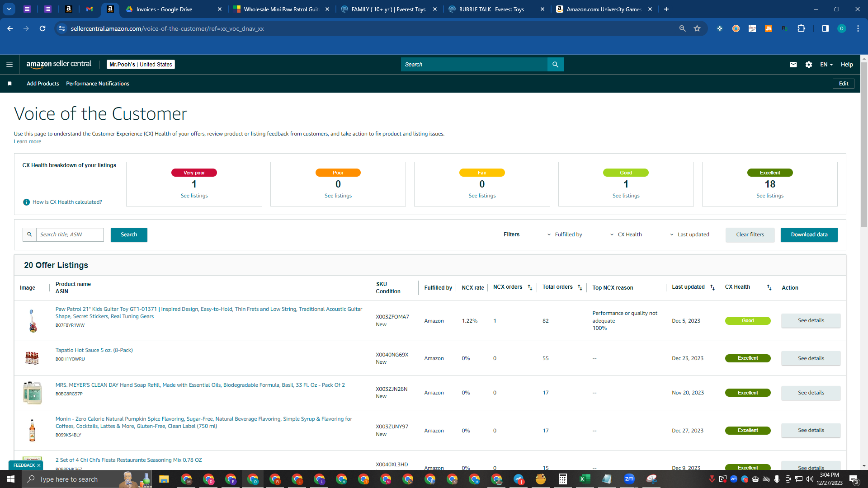Open Chrome tab search dropdown
Image resolution: width=868 pixels, height=488 pixels.
(x=9, y=9)
